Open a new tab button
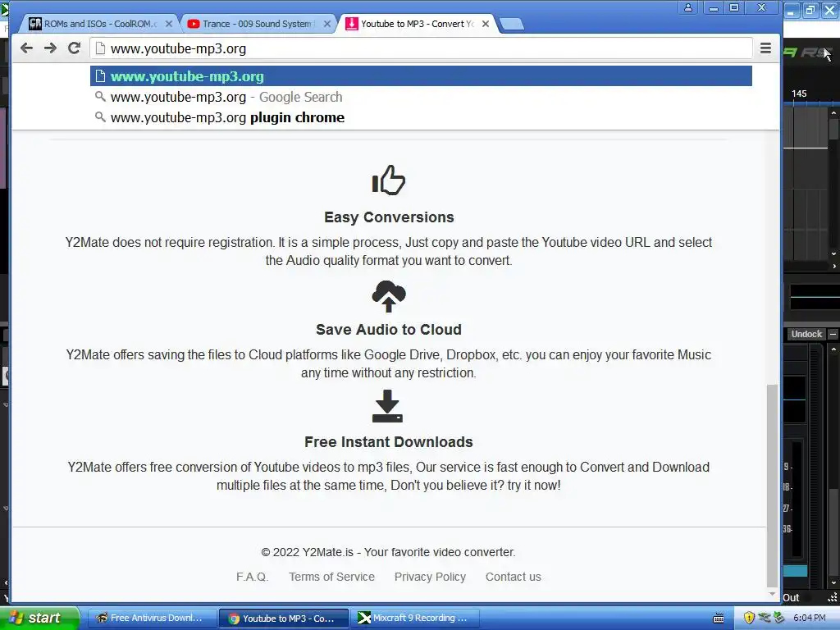This screenshot has width=840, height=630. coord(512,24)
